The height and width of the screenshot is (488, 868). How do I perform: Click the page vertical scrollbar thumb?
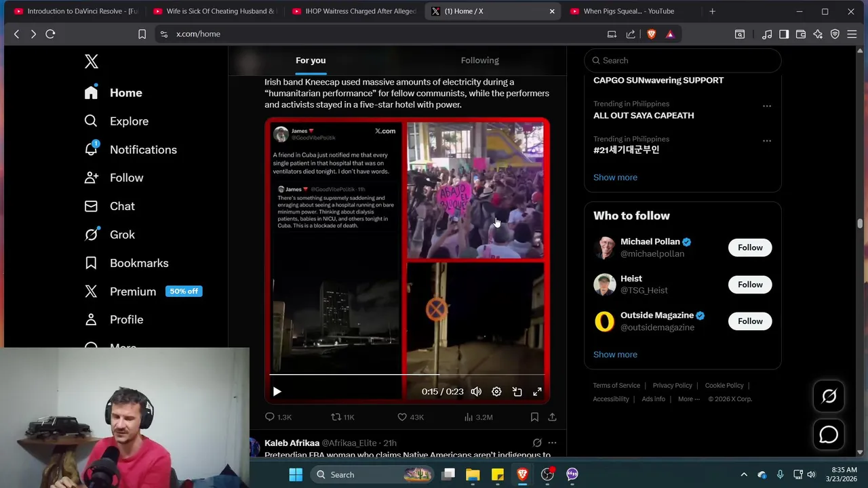click(860, 223)
